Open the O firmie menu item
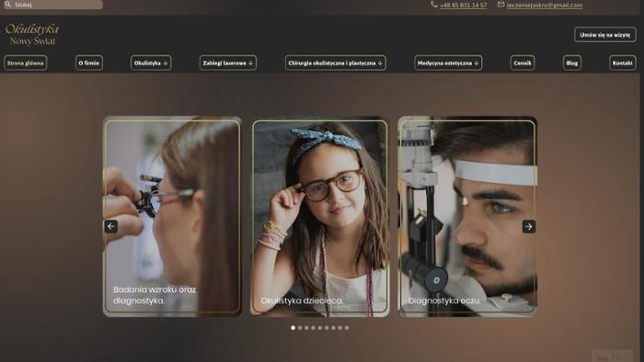The height and width of the screenshot is (362, 644). (88, 63)
